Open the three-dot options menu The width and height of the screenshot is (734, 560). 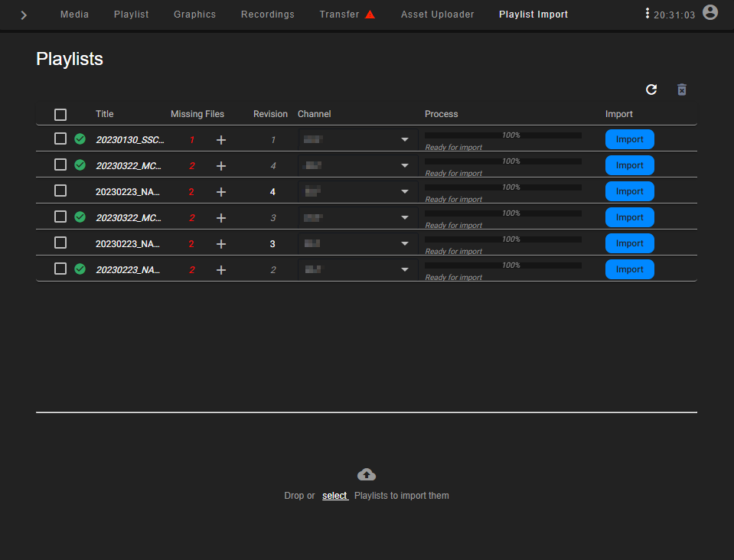[x=647, y=14]
